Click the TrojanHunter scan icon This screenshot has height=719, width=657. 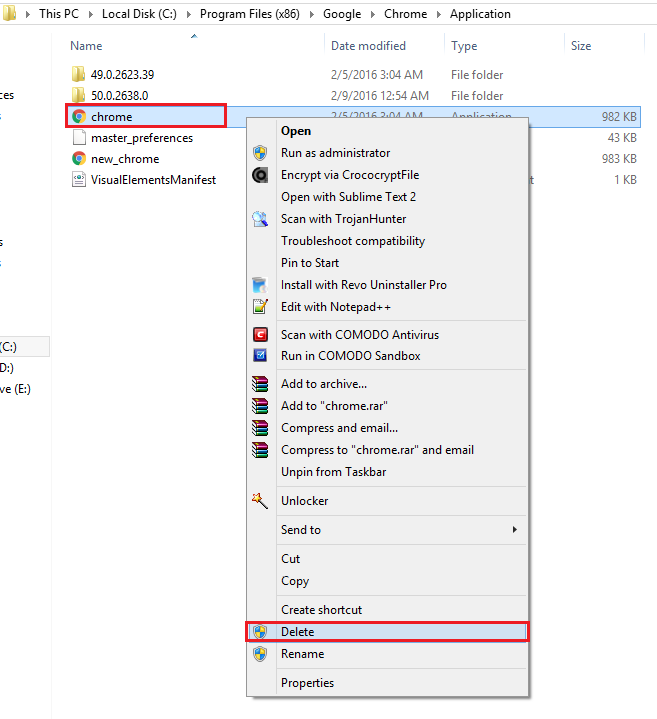click(x=260, y=219)
